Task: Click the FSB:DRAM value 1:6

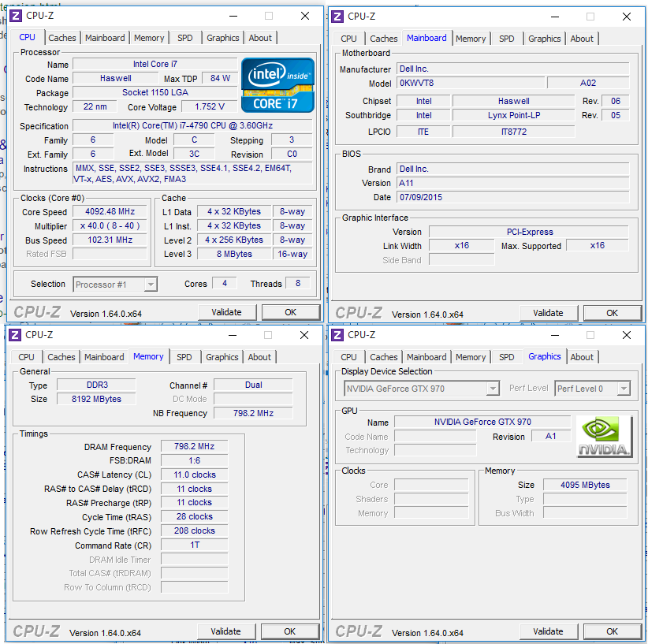Action: click(x=194, y=460)
